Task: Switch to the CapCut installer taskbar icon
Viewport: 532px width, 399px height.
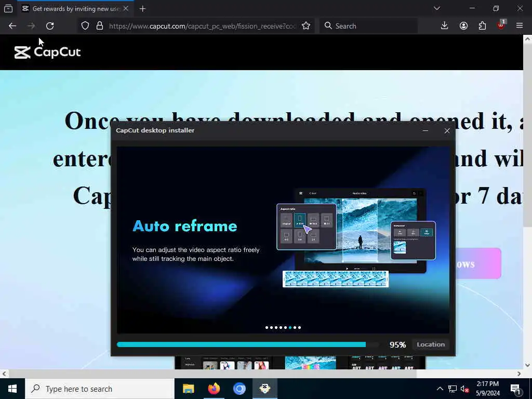Action: point(264,389)
